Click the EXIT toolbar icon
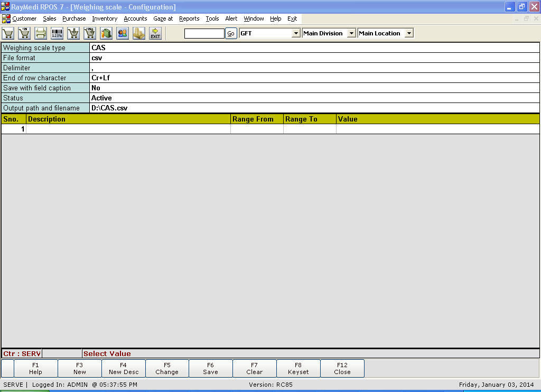The image size is (541, 392). tap(155, 33)
